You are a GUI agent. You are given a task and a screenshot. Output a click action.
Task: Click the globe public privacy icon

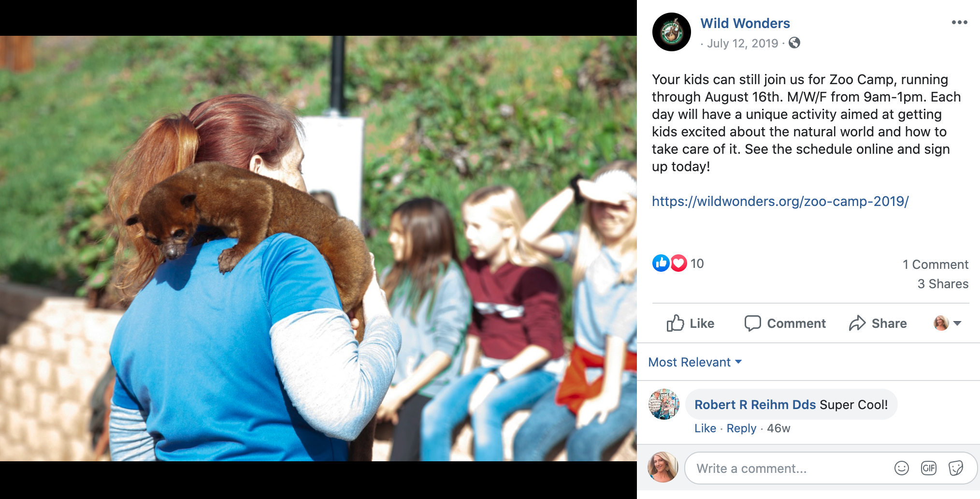[794, 43]
